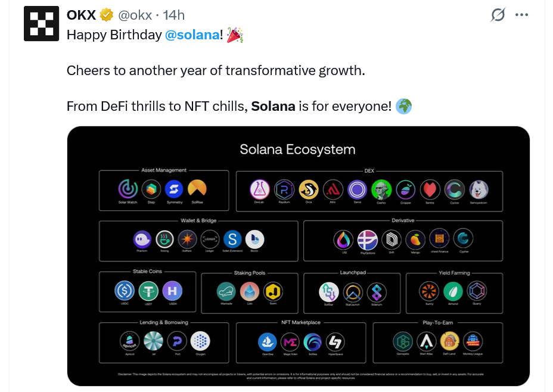Click the USDC icon in Stable Coins
The image size is (553, 392).
124,290
